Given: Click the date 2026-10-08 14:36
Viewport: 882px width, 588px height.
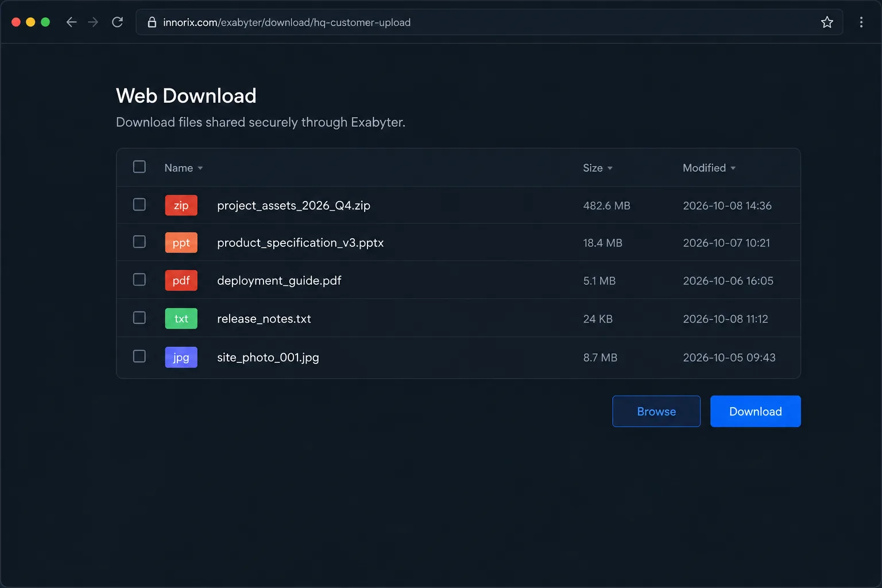Looking at the screenshot, I should tap(728, 206).
